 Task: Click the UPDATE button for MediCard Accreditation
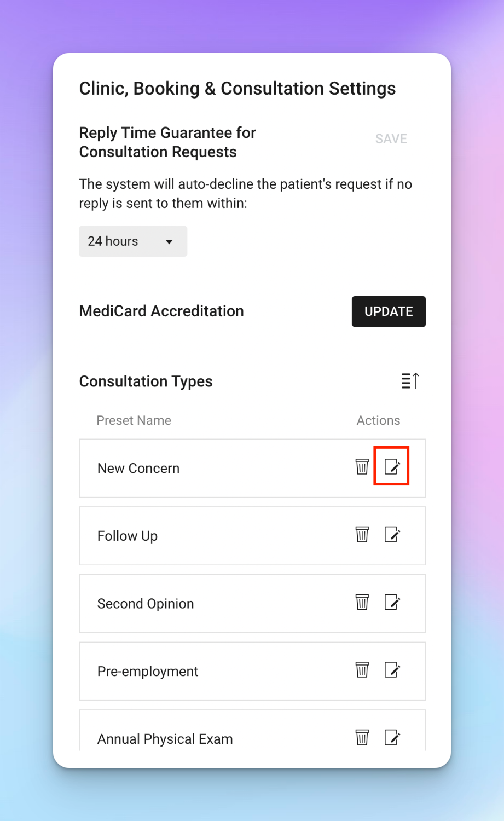pyautogui.click(x=389, y=311)
